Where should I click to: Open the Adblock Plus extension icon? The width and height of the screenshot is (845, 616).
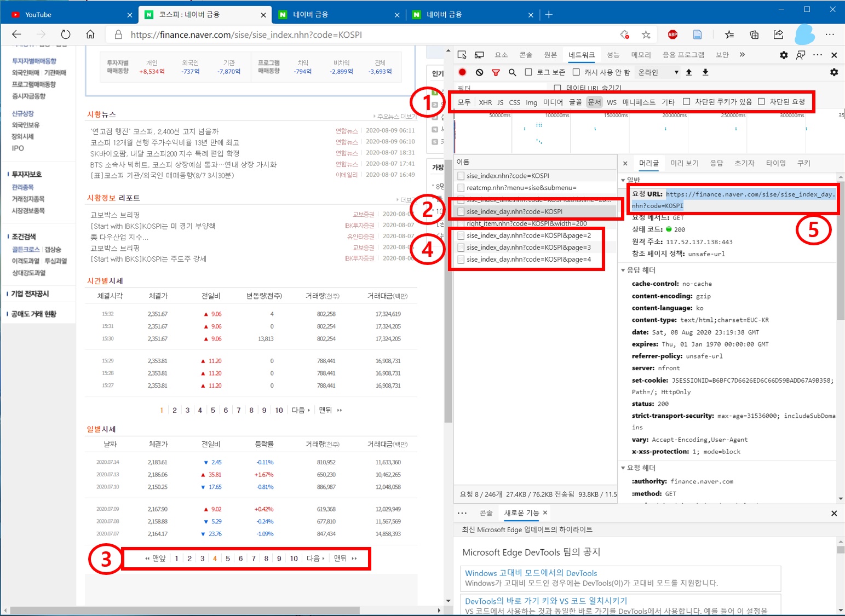[x=672, y=34]
